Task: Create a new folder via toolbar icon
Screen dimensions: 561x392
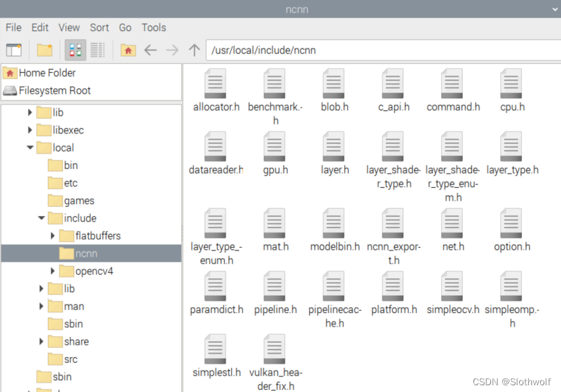Action: [x=44, y=50]
